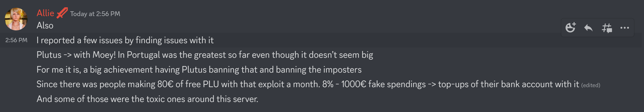The width and height of the screenshot is (644, 112).
Task: Click the red sword role icon
Action: click(x=62, y=13)
